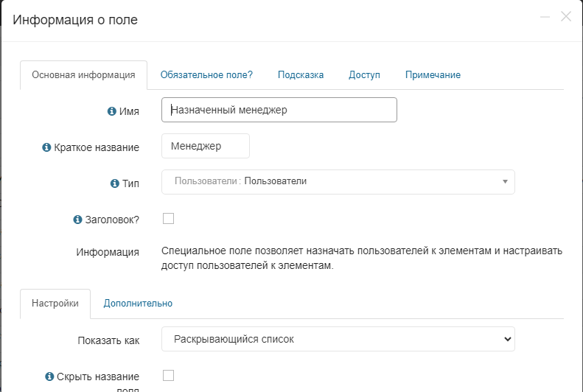Viewport: 583px width, 392px height.
Task: Click the info icon beside Краткое название
Action: [x=46, y=147]
